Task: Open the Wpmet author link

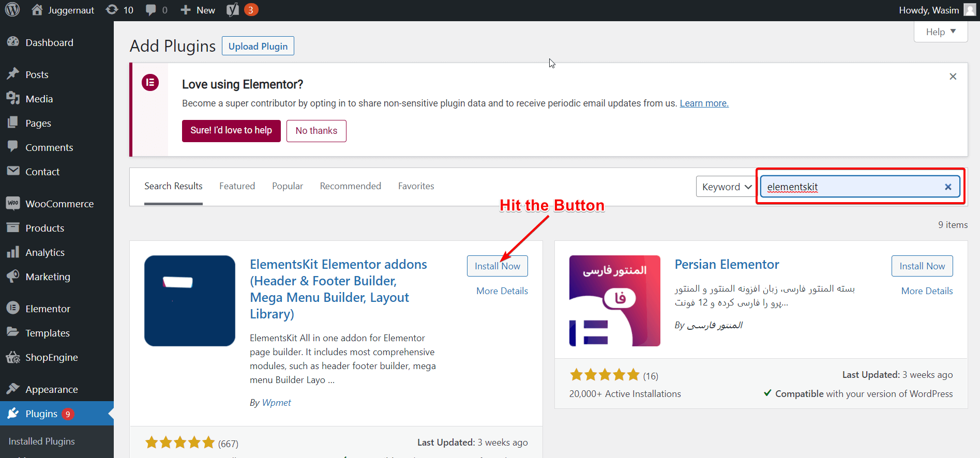Action: pyautogui.click(x=276, y=403)
